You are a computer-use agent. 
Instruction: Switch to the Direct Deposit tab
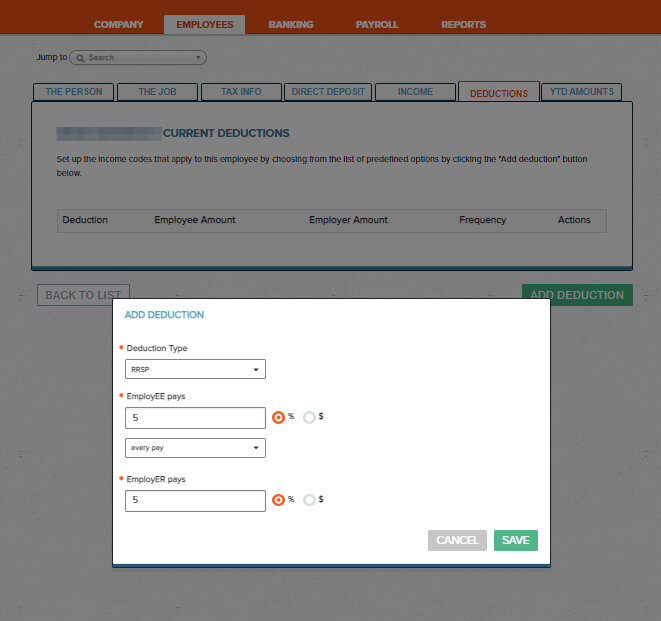click(328, 92)
